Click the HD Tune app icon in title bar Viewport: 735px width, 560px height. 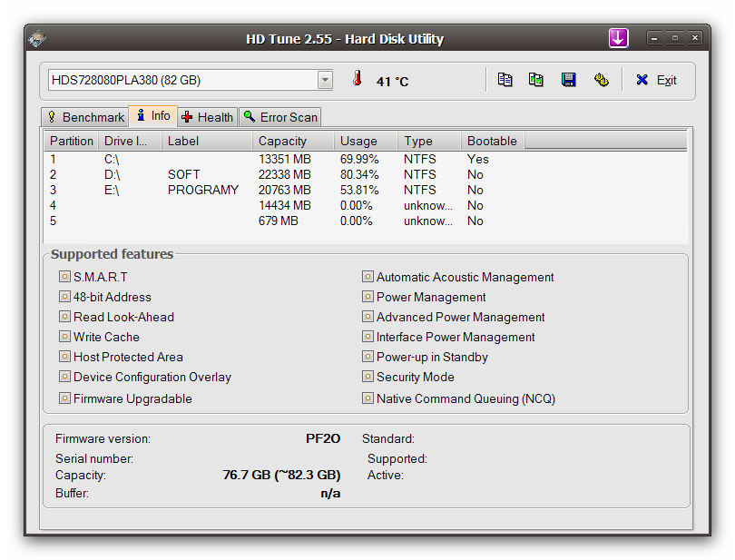point(37,38)
